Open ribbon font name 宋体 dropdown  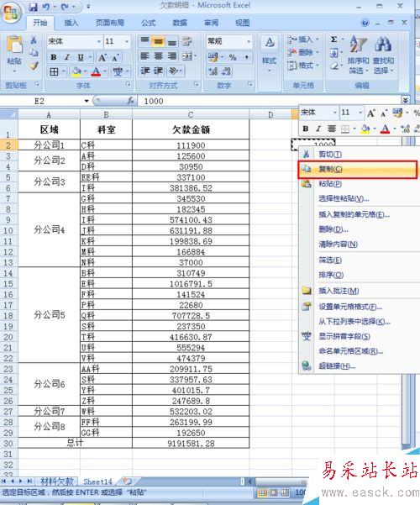(99, 41)
